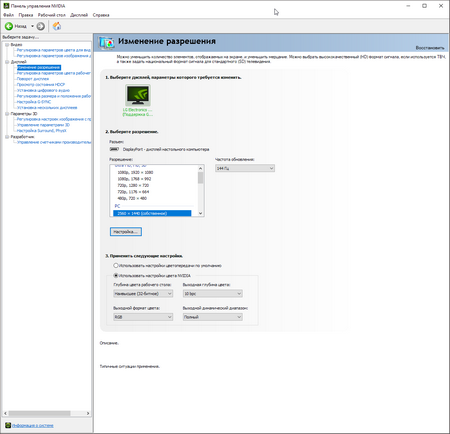Click the Forward arrow toolbar icon
This screenshot has height=434, width=450.
click(x=41, y=26)
